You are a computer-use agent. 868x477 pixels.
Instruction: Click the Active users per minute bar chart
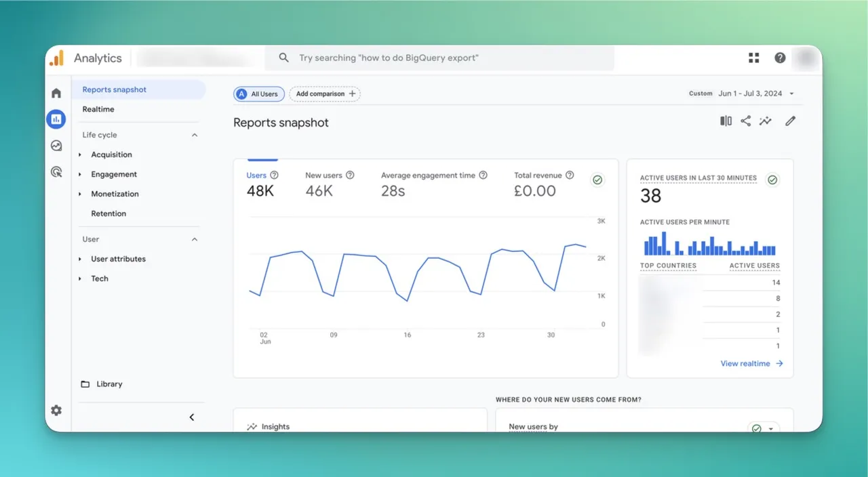point(709,244)
